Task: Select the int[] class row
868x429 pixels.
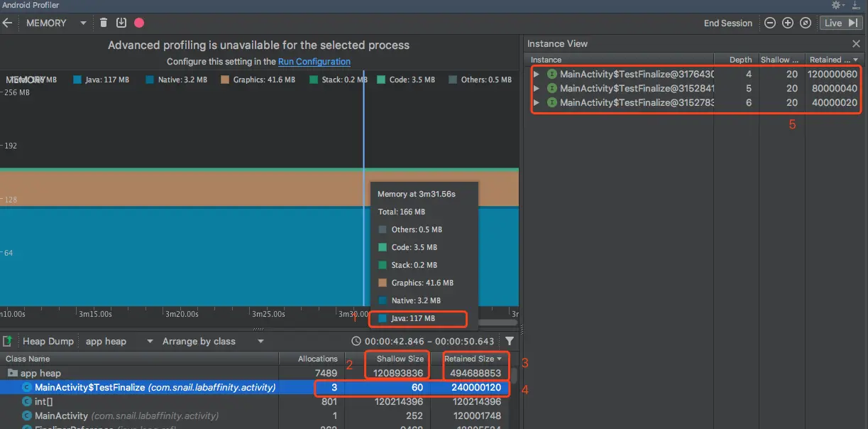Action: tap(254, 402)
